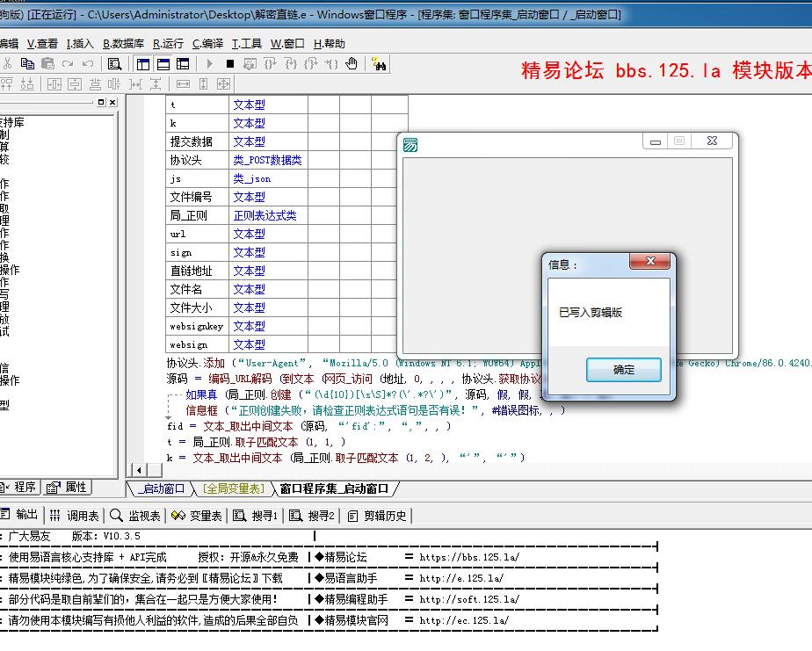Click the horizontal scrollbar left arrow
The image size is (812, 651).
pyautogui.click(x=139, y=470)
